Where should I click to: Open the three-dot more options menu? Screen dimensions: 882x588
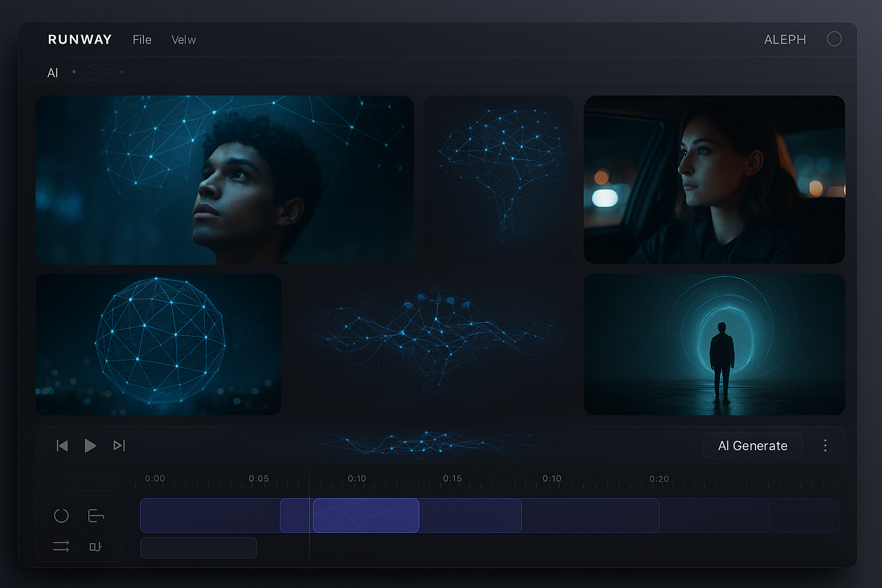coord(825,446)
